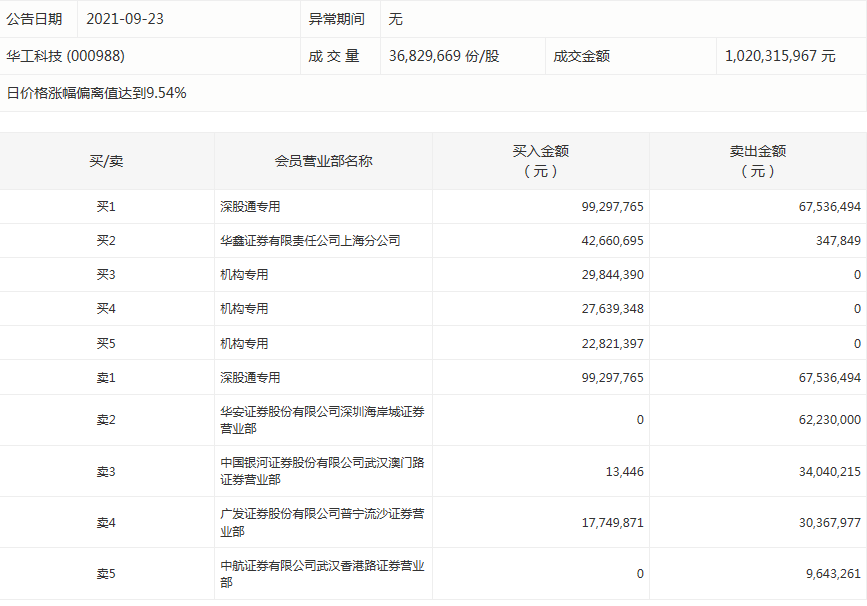Click the 会员营业部名称 column header
The height and width of the screenshot is (606, 867).
pos(323,161)
